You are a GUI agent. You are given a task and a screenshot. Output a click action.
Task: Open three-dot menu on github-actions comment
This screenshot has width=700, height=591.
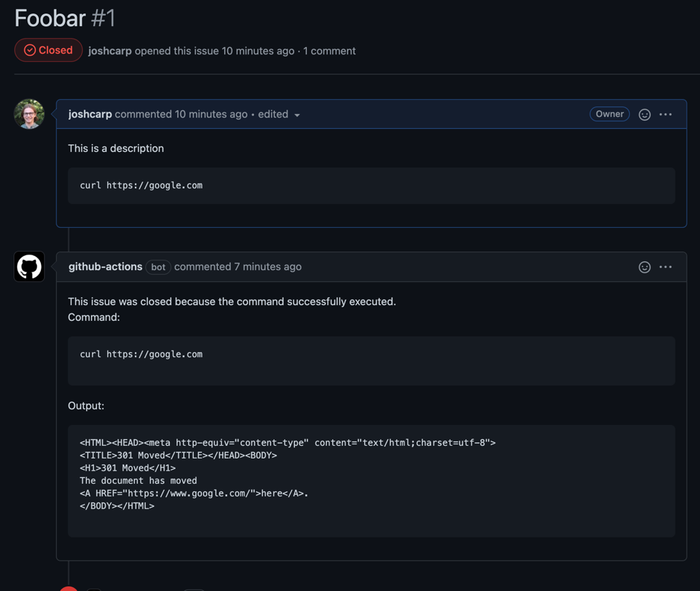click(x=665, y=267)
